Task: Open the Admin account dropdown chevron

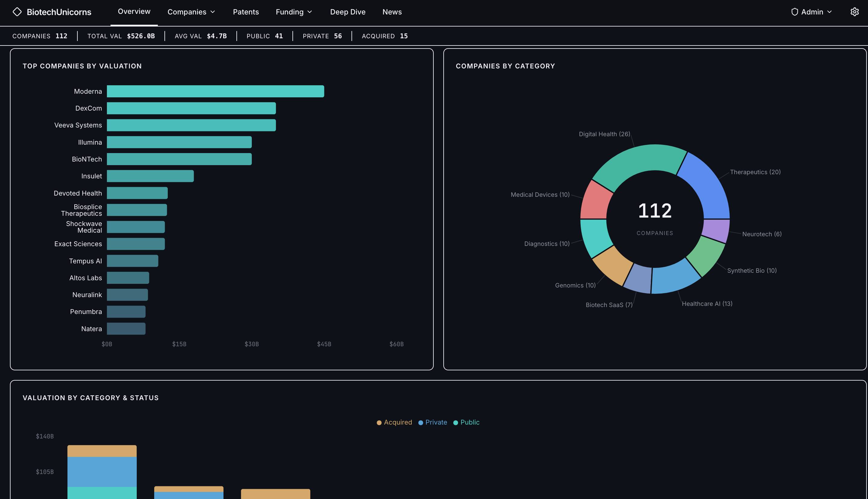Action: point(829,12)
